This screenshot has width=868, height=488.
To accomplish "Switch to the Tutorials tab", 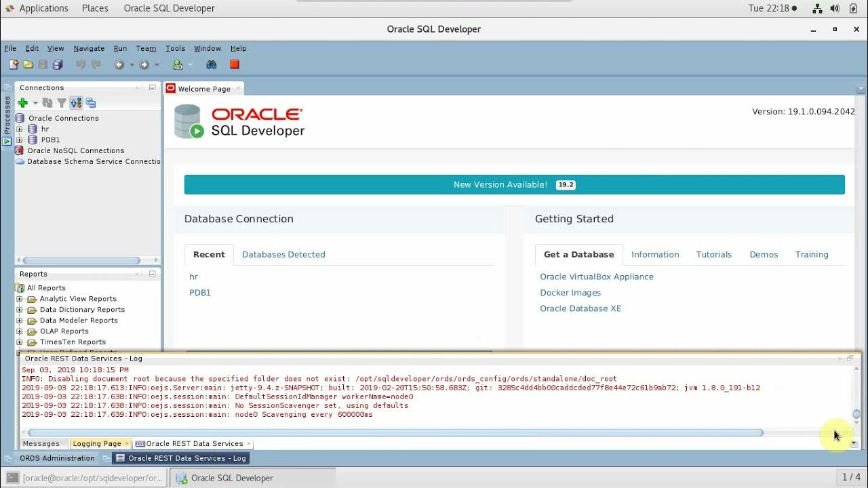I will tap(714, 254).
